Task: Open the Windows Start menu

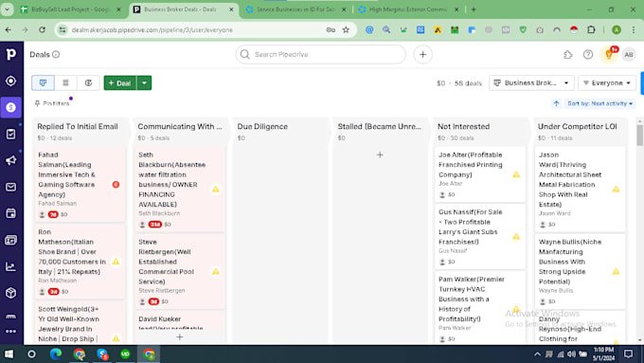Action: 9,354
